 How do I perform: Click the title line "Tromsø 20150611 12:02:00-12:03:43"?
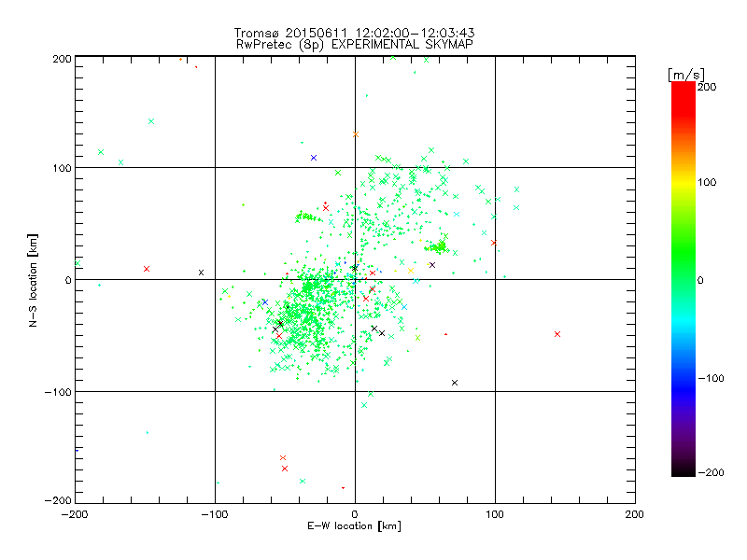click(354, 33)
